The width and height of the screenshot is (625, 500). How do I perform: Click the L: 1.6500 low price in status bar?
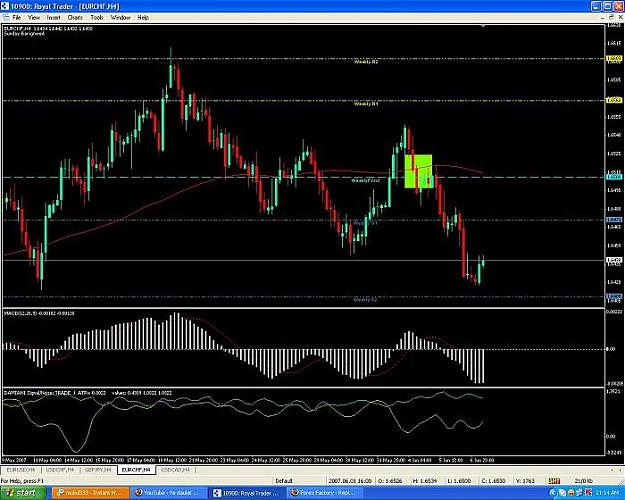[x=461, y=481]
